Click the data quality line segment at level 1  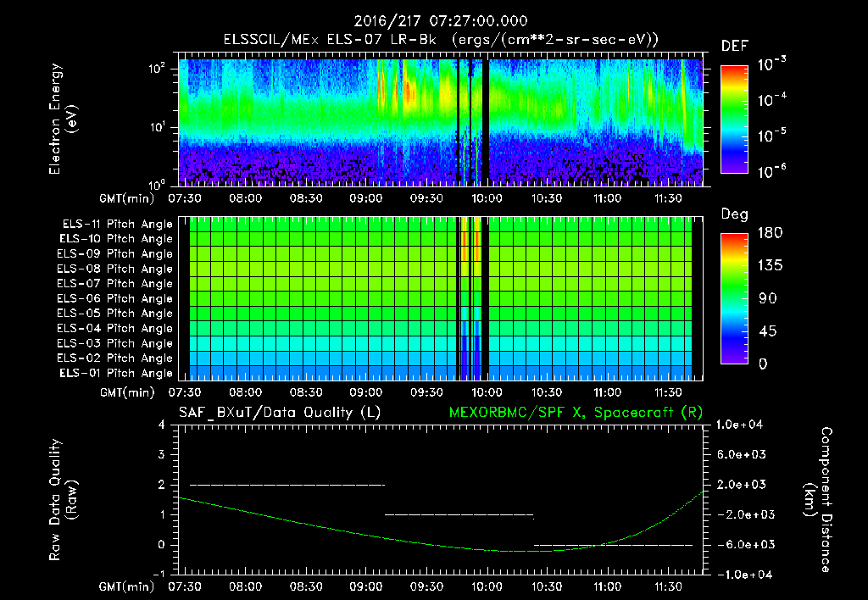(x=459, y=514)
